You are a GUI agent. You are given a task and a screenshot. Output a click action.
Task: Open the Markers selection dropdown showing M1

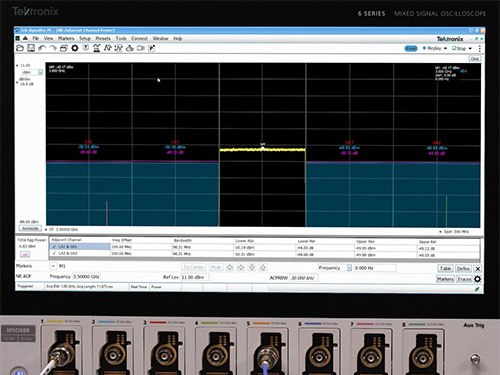pos(53,266)
